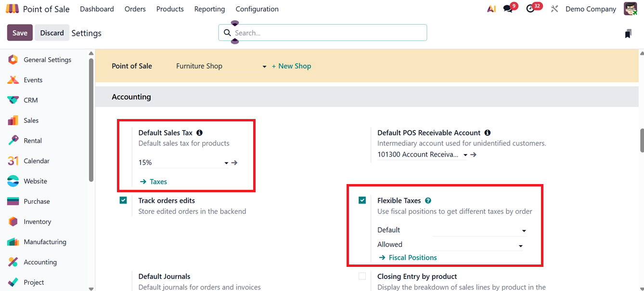
Task: Open the Default Sales Tax 15% dropdown
Action: point(226,163)
